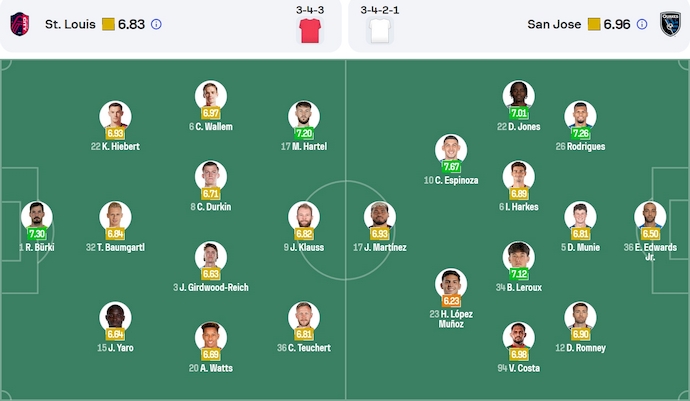Open C. Espinoza's player photo
Viewport: 690px width, 401px height.
pyautogui.click(x=451, y=149)
